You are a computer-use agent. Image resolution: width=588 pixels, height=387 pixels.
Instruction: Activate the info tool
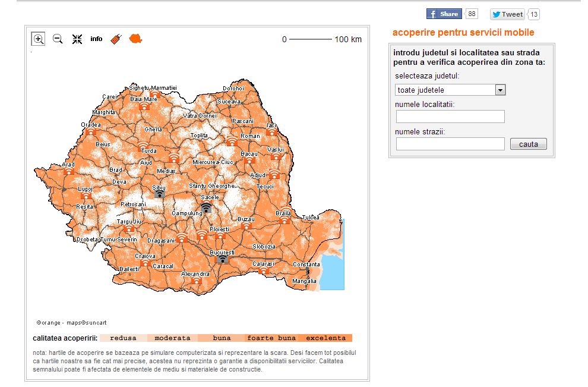pyautogui.click(x=96, y=39)
